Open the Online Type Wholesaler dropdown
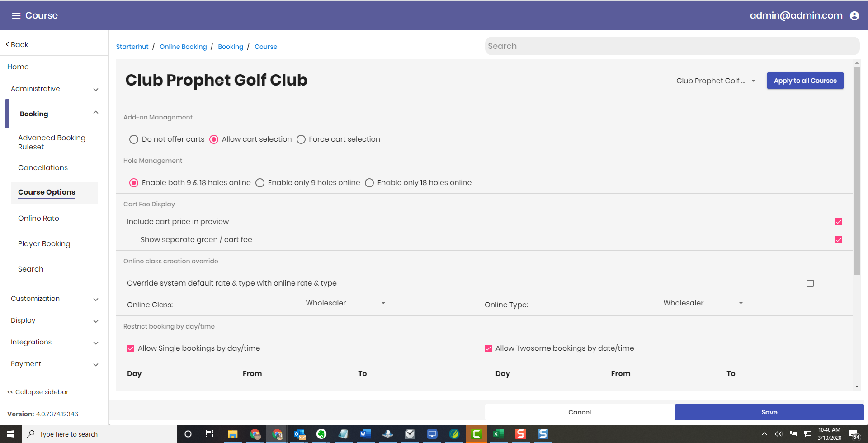Screen dimensions: 868x443 click(x=704, y=303)
